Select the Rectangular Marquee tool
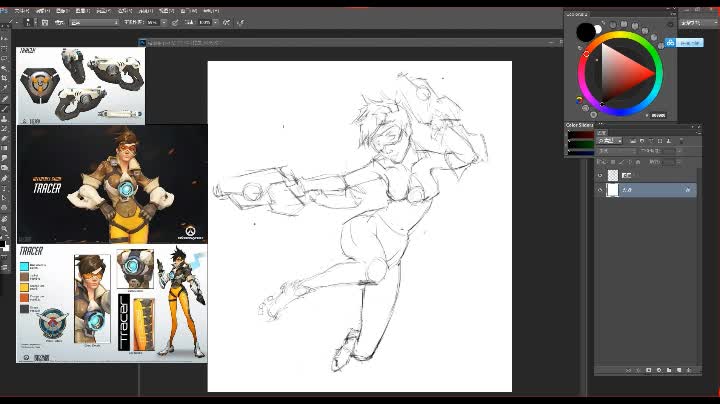 (x=6, y=49)
